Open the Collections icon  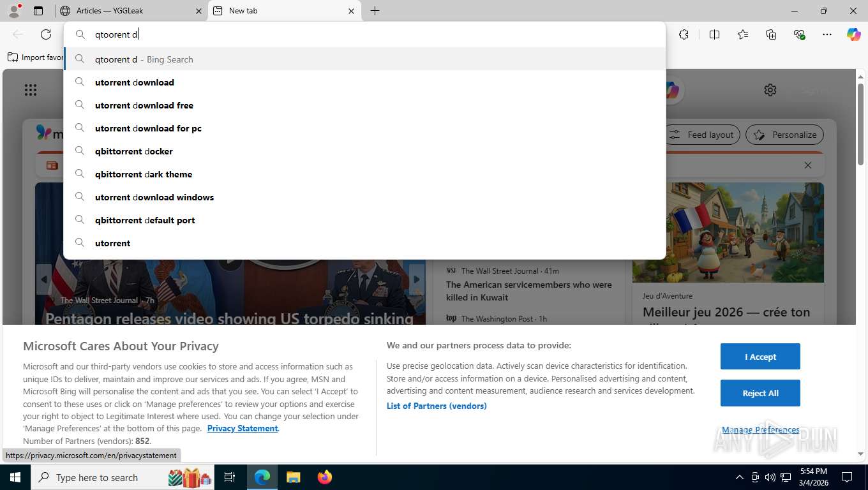pos(771,34)
